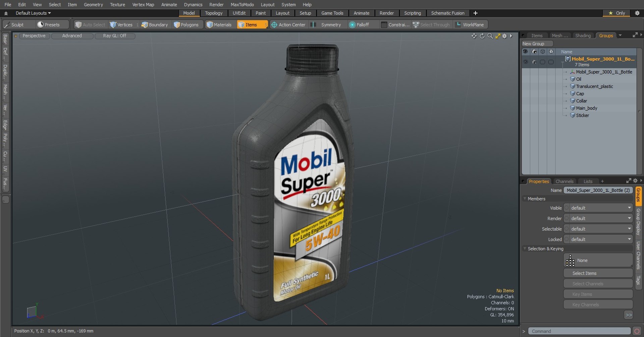Toggle Select Through option

(431, 25)
